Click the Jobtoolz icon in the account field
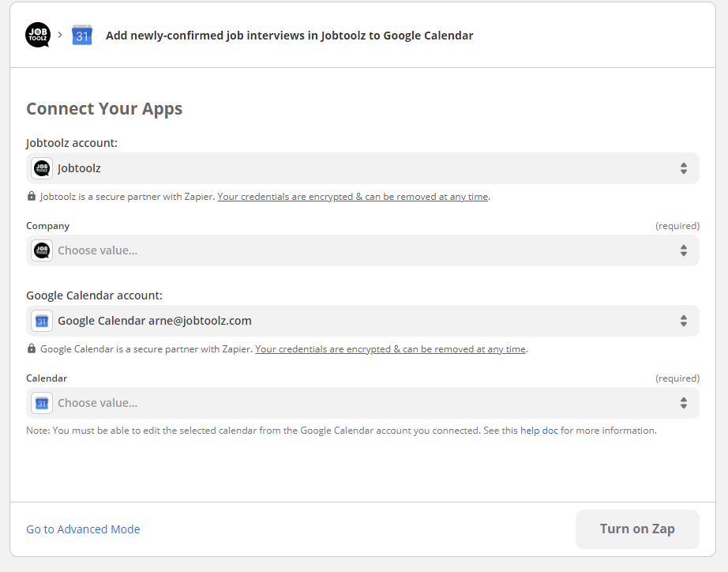Viewport: 728px width, 572px height. click(42, 168)
